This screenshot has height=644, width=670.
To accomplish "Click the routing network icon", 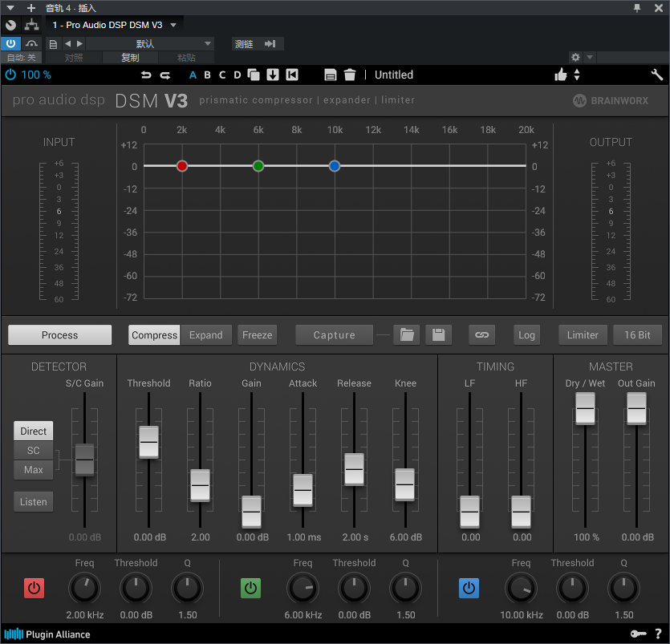I will pyautogui.click(x=31, y=25).
